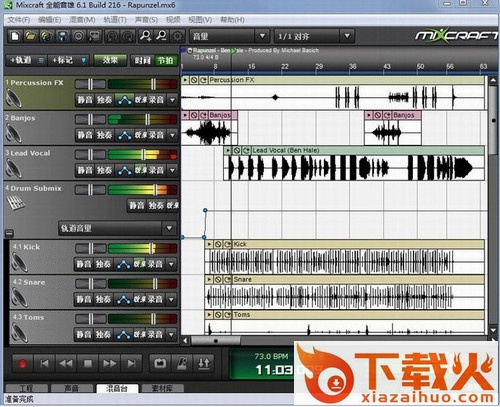500x407 pixels.
Task: Click the first Banjos clip loop icon
Action: click(x=203, y=115)
